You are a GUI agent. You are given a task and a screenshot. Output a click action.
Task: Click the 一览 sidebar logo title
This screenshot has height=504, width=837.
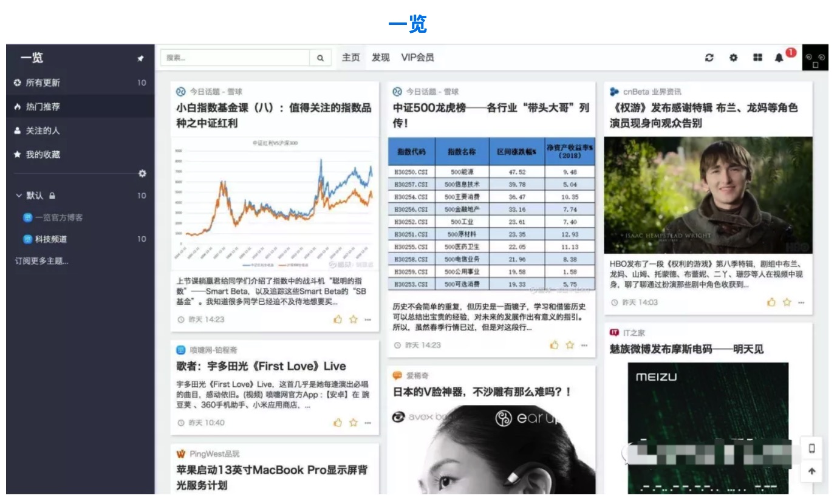(32, 58)
